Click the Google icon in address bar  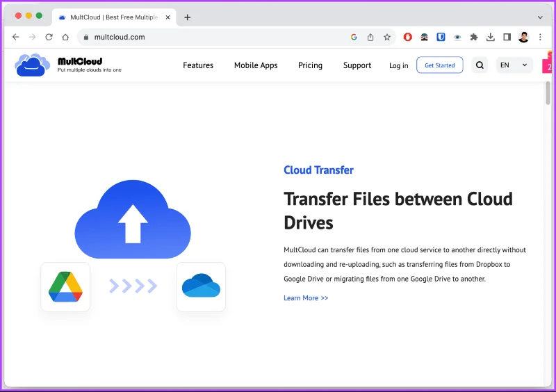(x=354, y=37)
